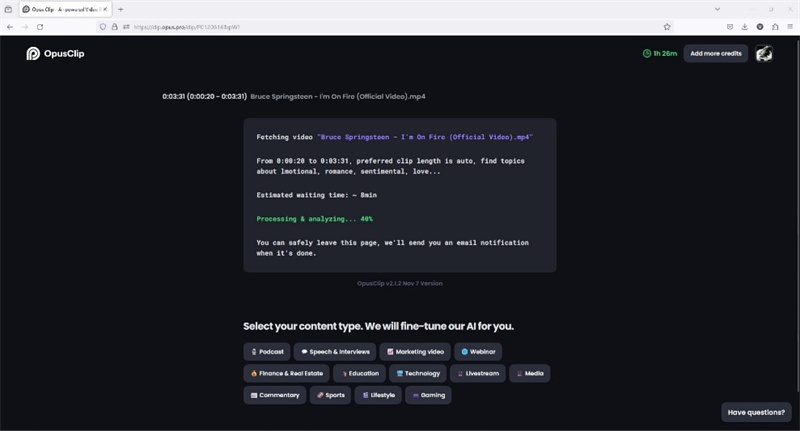Image resolution: width=800 pixels, height=431 pixels.
Task: Go back with browser back arrow
Action: click(x=10, y=27)
